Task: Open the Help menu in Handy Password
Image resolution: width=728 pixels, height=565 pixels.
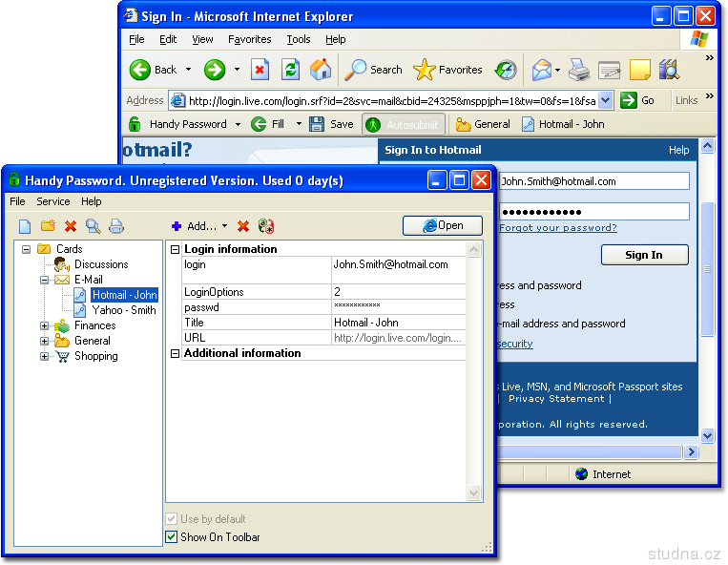Action: point(92,201)
